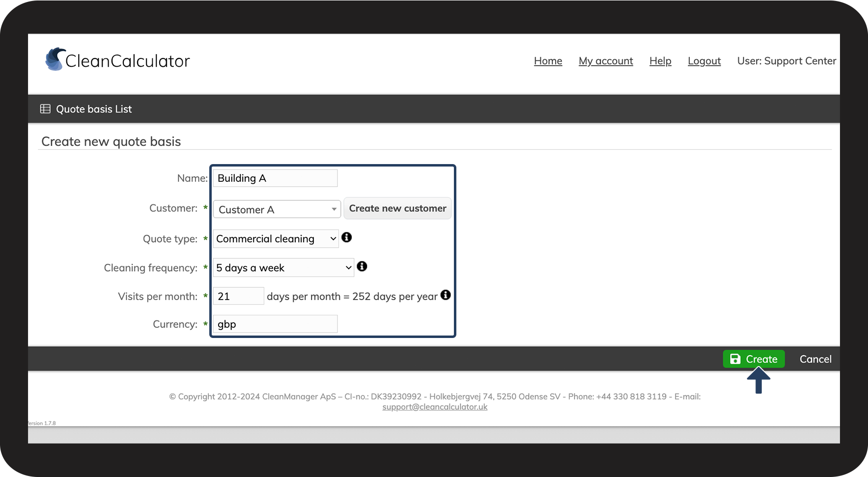Click the Customer field label
The image size is (868, 477).
[173, 208]
